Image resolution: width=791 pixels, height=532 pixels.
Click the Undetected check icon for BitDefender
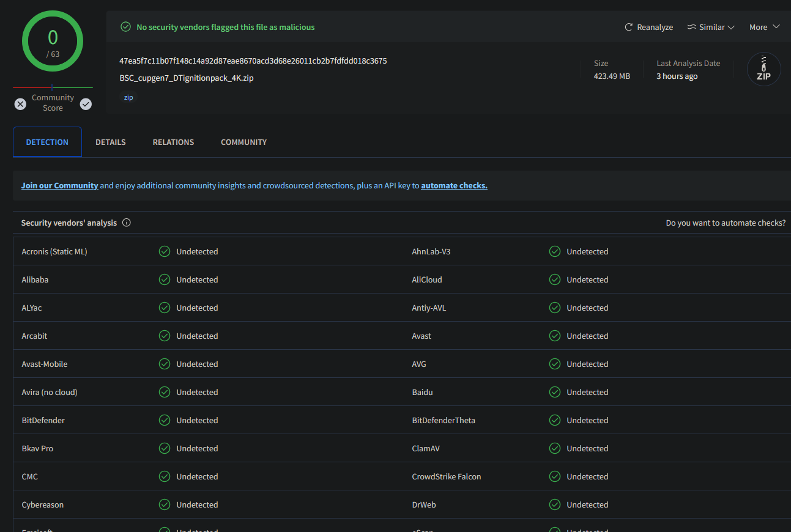165,420
